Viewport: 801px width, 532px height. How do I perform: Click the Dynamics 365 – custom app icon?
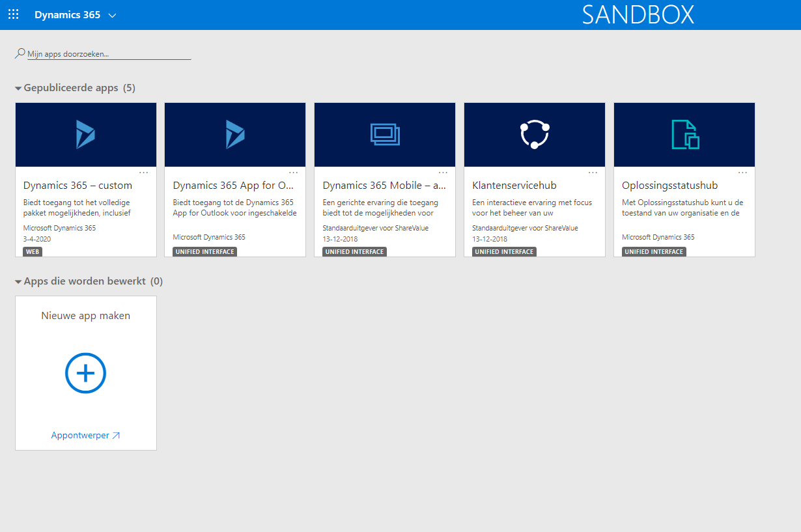coord(85,135)
